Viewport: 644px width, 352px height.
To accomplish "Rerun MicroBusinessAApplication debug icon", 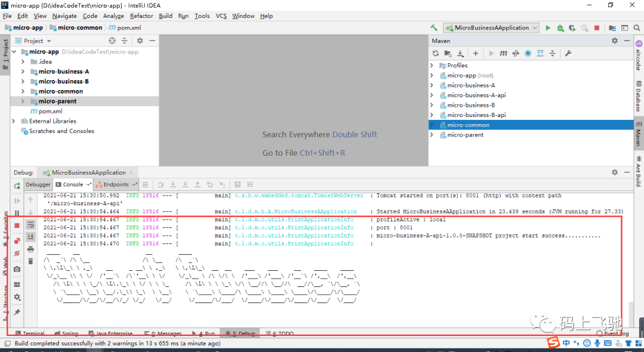I will click(17, 186).
